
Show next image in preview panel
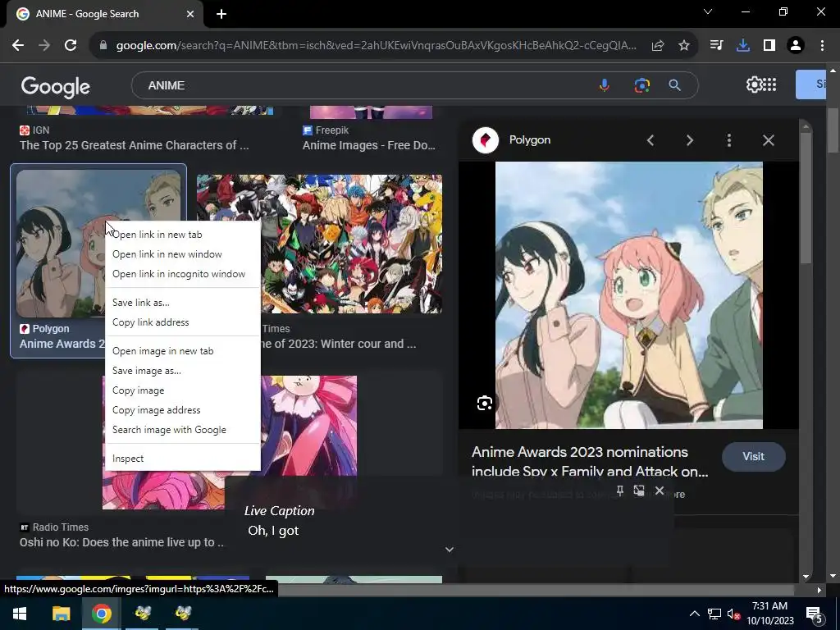tap(689, 140)
